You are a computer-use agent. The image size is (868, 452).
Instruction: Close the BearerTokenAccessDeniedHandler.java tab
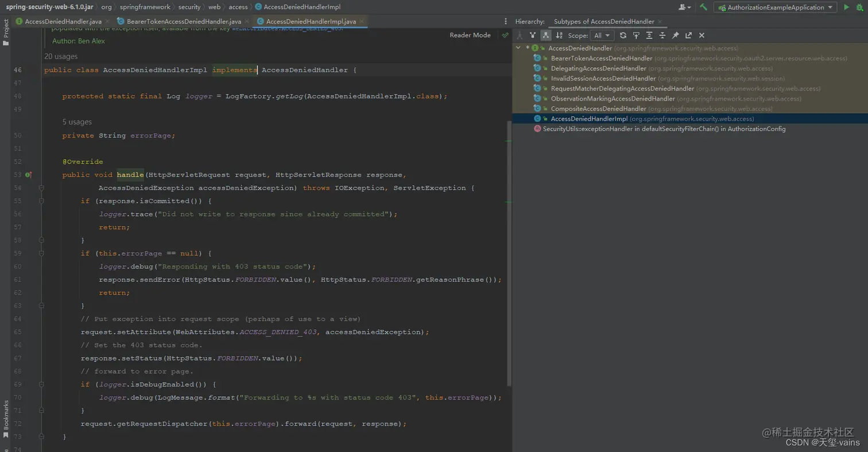[x=246, y=21]
